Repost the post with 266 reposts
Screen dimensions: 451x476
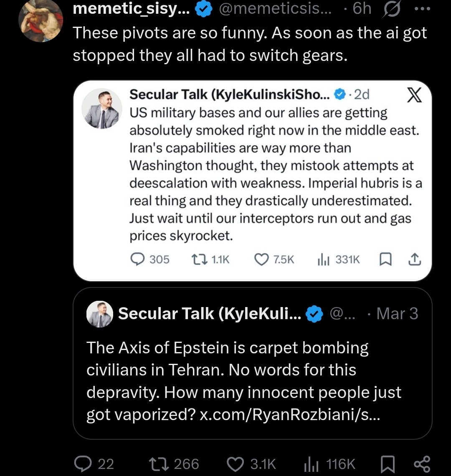coord(158,463)
